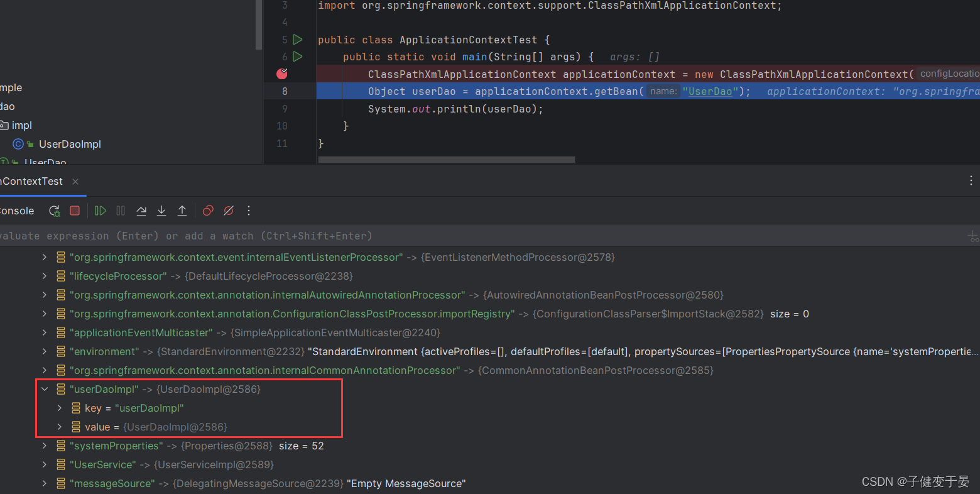Viewport: 980px width, 494px height.
Task: Expand the "UserService" entry
Action: click(x=44, y=464)
